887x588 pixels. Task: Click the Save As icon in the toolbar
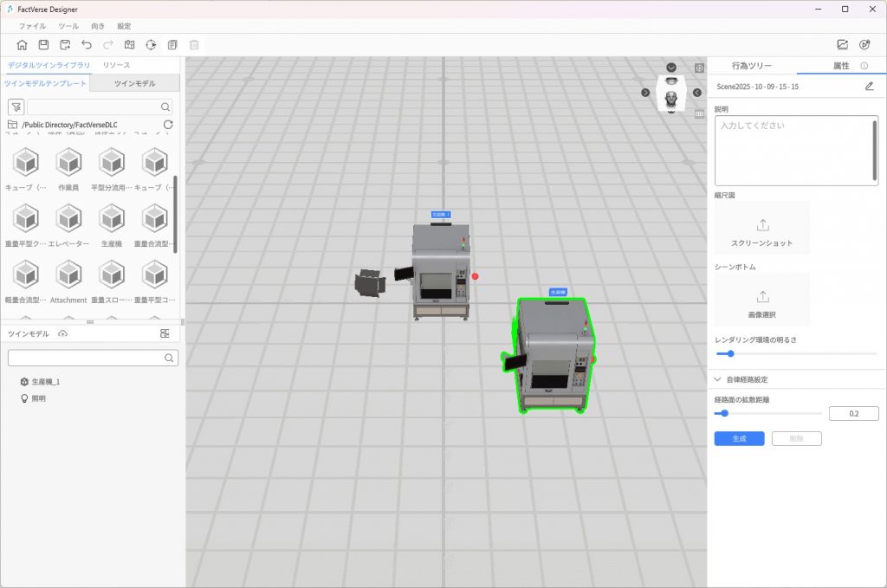click(65, 45)
